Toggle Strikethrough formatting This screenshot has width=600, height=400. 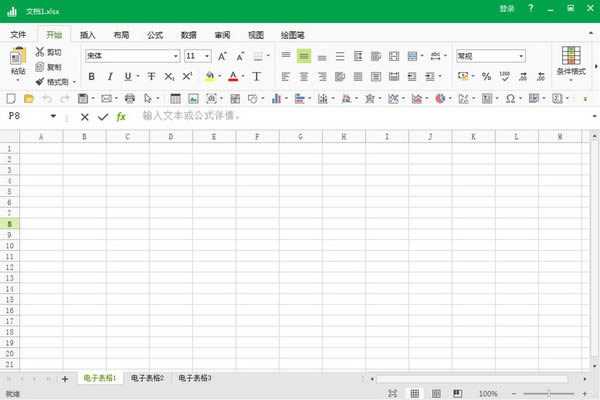coord(151,77)
